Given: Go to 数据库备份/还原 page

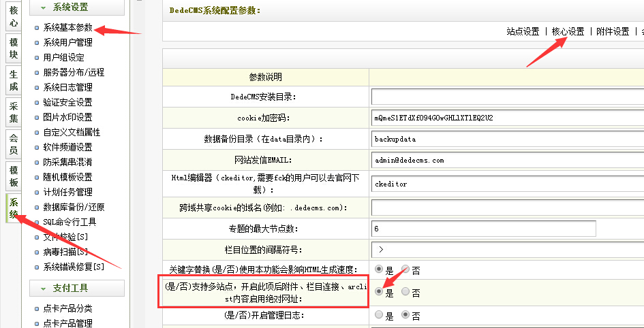Looking at the screenshot, I should (73, 208).
